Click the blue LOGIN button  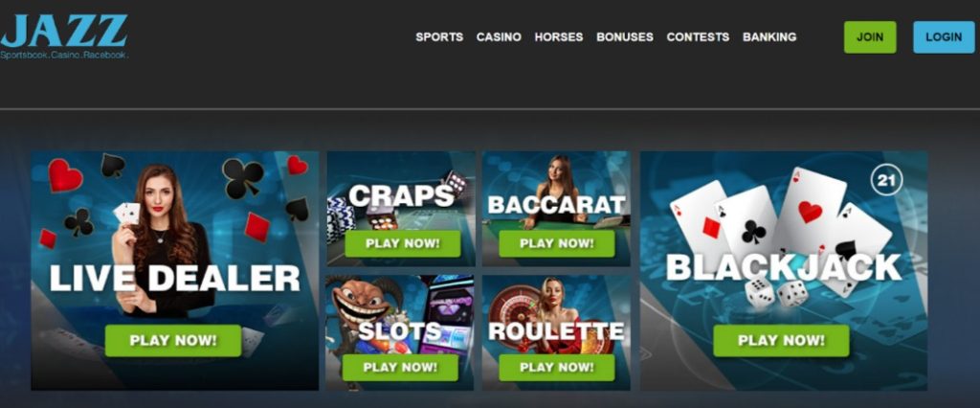pyautogui.click(x=944, y=37)
